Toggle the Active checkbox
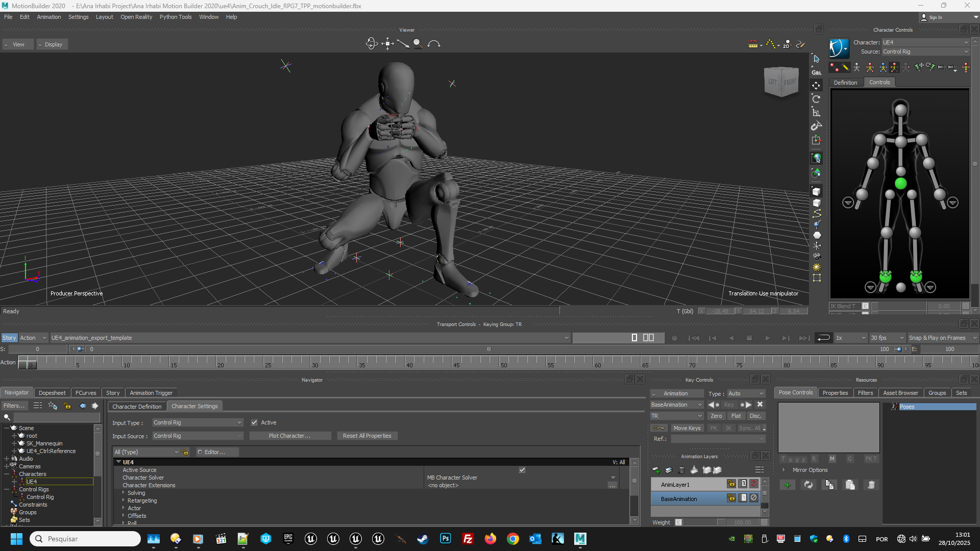980x551 pixels. (254, 422)
